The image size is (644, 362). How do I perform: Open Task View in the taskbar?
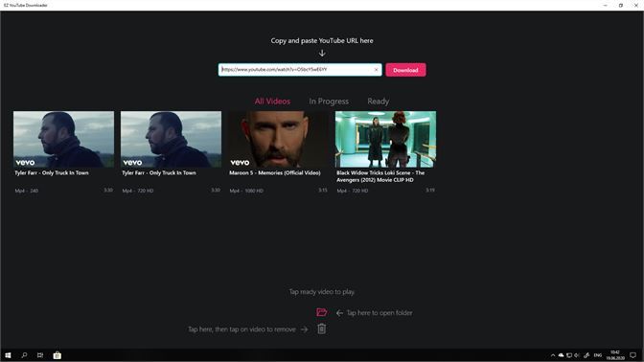pyautogui.click(x=40, y=355)
